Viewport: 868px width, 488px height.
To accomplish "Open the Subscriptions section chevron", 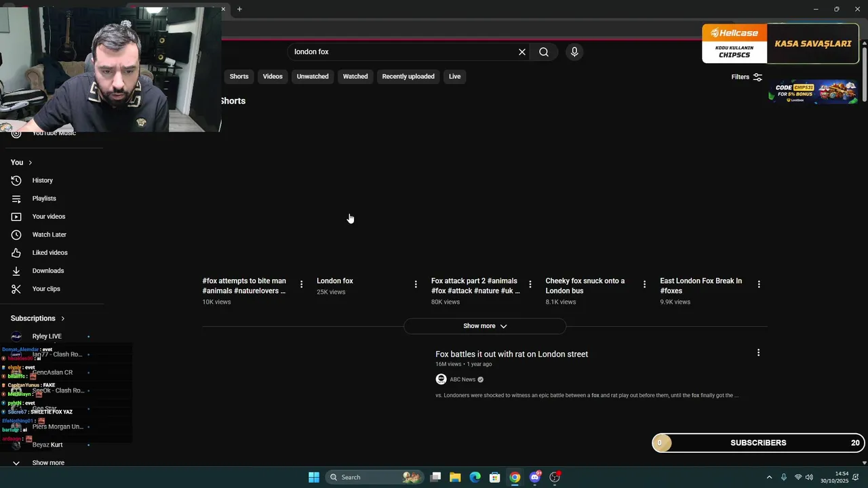I will click(x=62, y=319).
